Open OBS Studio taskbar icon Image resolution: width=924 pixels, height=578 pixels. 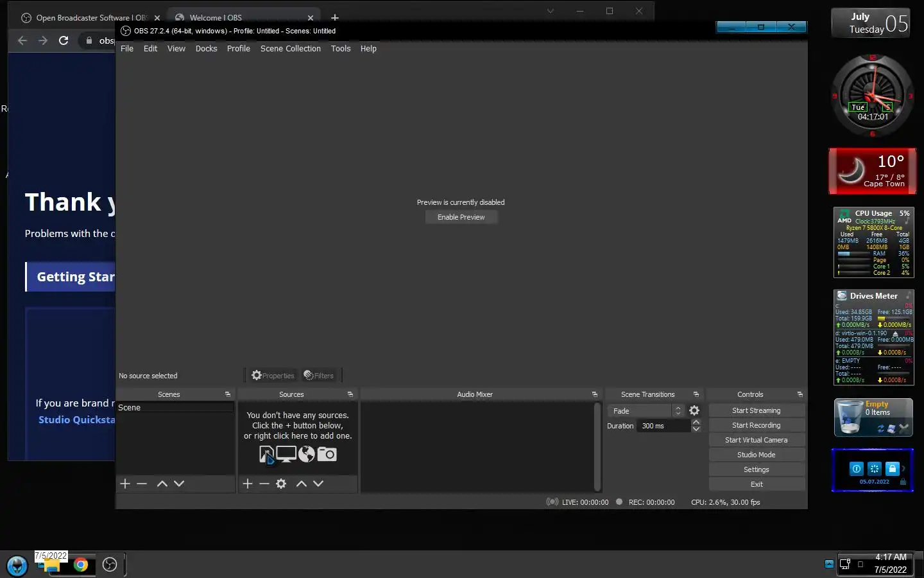pyautogui.click(x=110, y=565)
